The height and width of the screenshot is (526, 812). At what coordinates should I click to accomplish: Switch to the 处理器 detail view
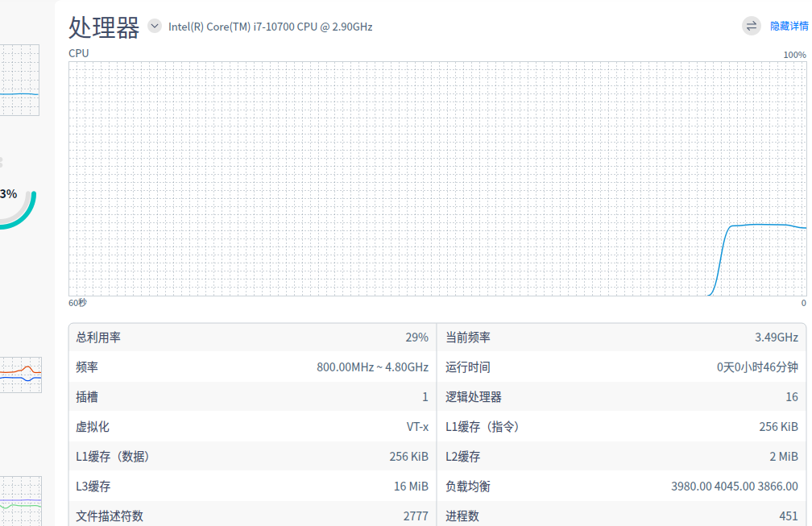103,26
